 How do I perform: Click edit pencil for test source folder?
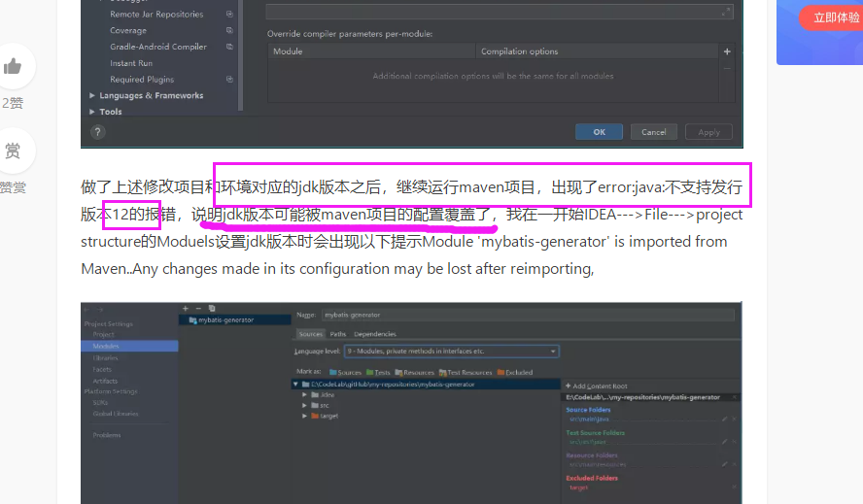coord(724,441)
